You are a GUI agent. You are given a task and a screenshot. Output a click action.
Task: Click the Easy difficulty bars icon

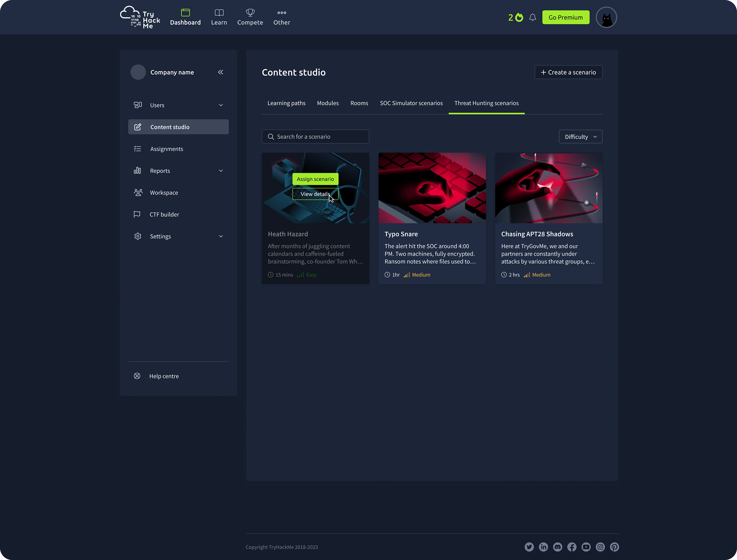pos(301,275)
